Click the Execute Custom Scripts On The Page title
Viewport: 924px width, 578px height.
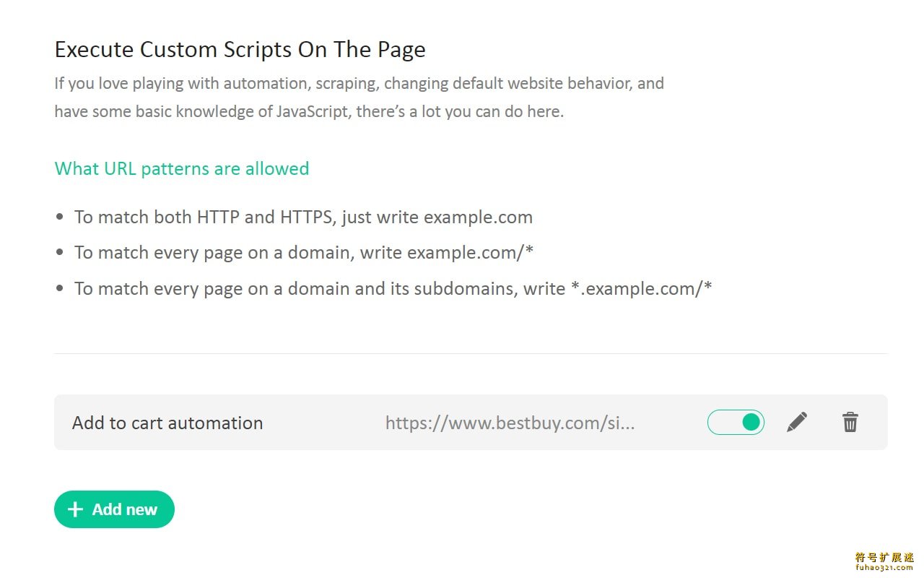tap(240, 49)
